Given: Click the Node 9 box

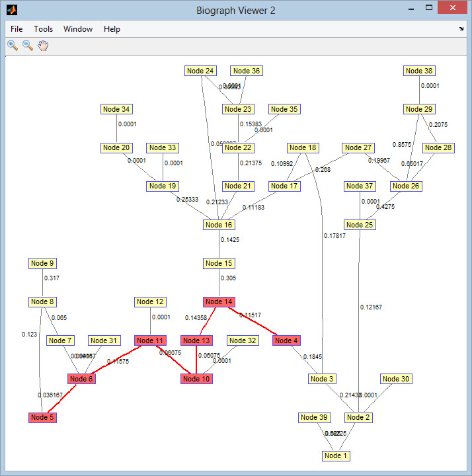Looking at the screenshot, I should point(43,264).
